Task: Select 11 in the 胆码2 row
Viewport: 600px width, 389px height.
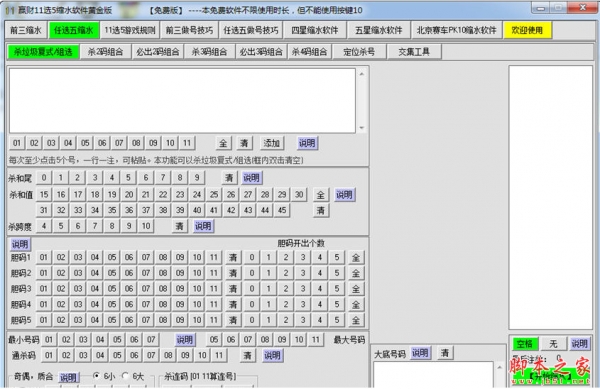Action: (x=214, y=273)
